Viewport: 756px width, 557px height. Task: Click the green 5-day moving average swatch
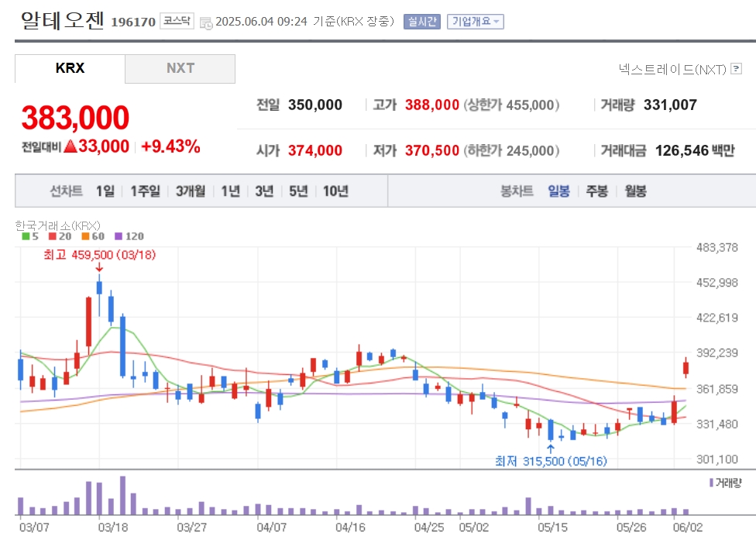(x=26, y=236)
